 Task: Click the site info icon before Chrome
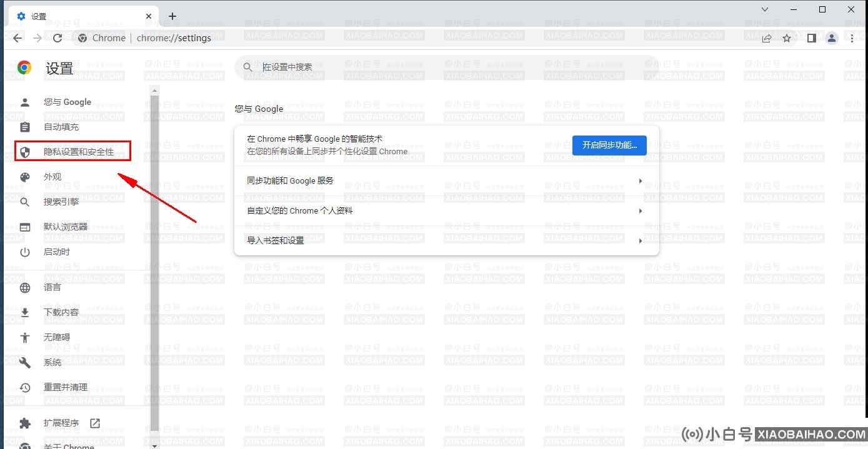pos(82,38)
